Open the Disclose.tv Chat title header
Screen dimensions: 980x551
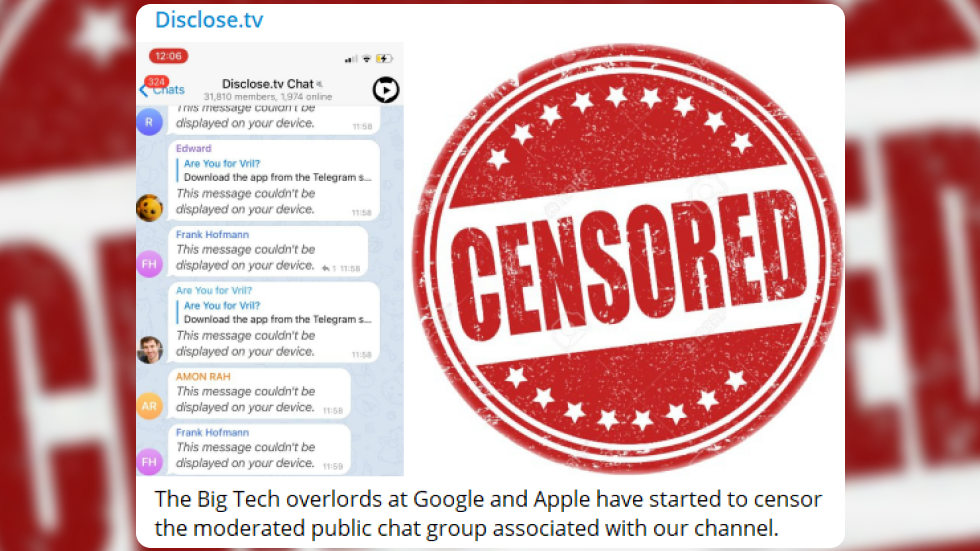268,84
